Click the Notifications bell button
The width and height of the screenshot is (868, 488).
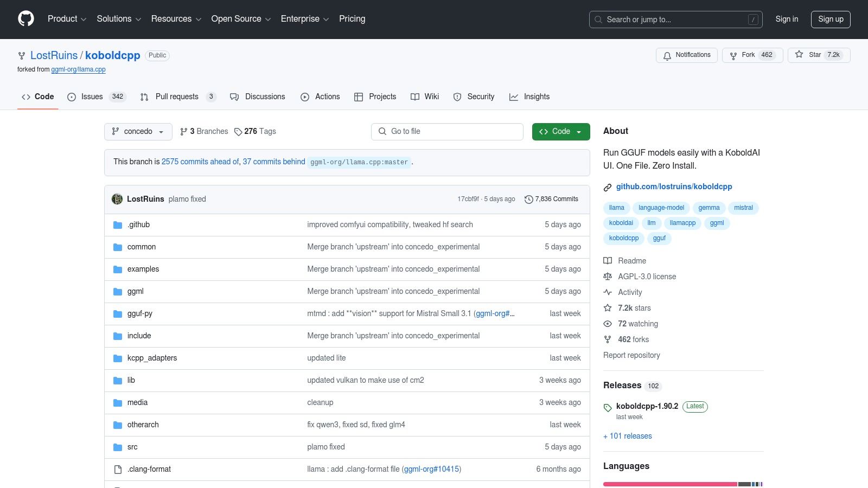687,55
